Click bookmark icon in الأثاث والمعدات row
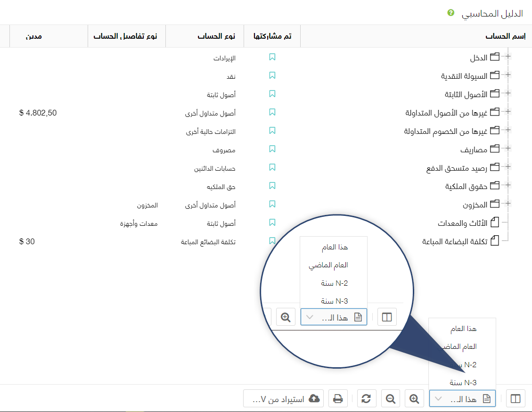This screenshot has height=412, width=532. [x=272, y=222]
